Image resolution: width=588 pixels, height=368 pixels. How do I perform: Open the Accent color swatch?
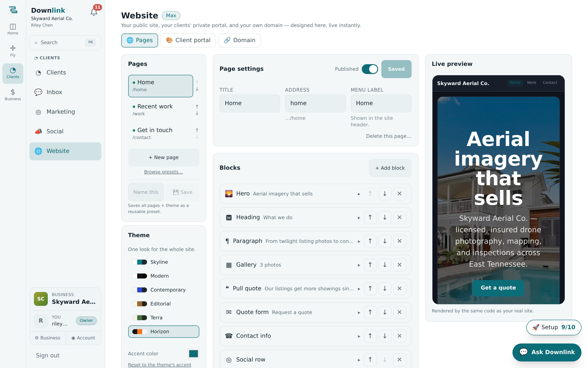[x=193, y=354]
